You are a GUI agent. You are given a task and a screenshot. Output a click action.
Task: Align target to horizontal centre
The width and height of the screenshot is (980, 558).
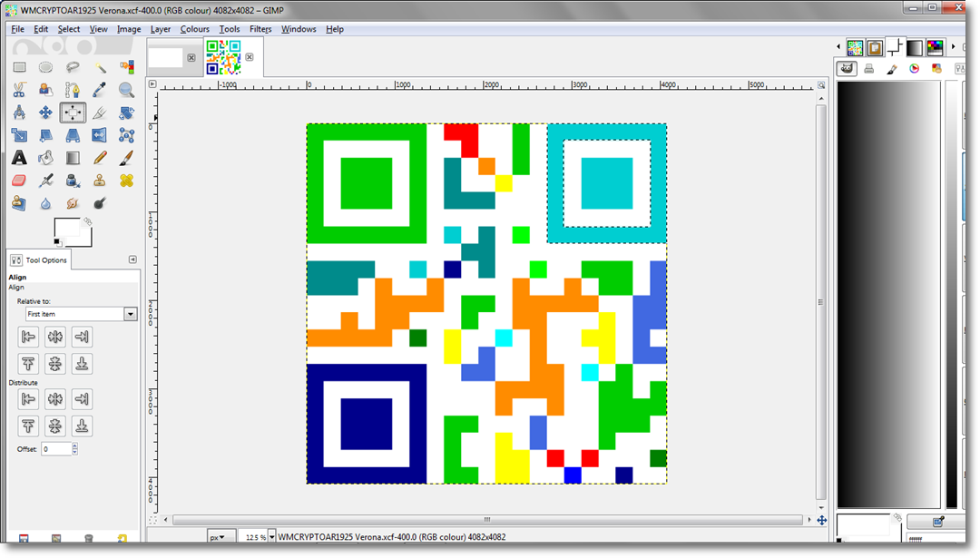(x=55, y=337)
